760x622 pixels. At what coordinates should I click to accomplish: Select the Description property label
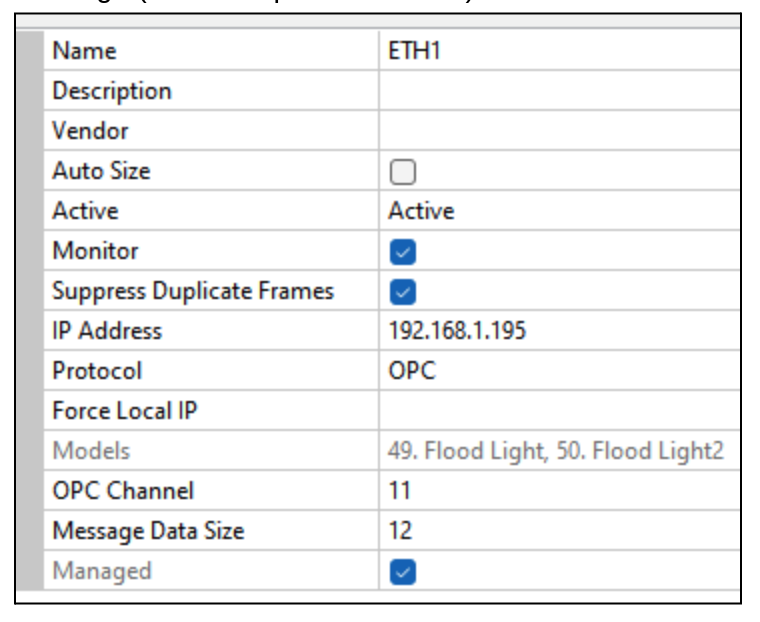111,91
